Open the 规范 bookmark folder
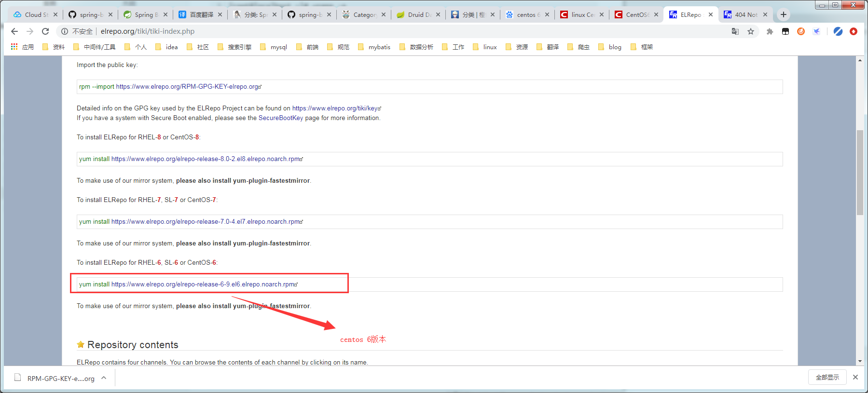Viewport: 868px width, 393px height. pos(338,47)
